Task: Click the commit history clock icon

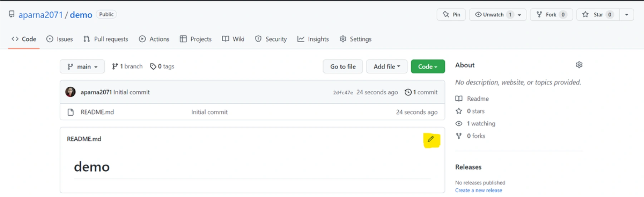Action: 408,92
